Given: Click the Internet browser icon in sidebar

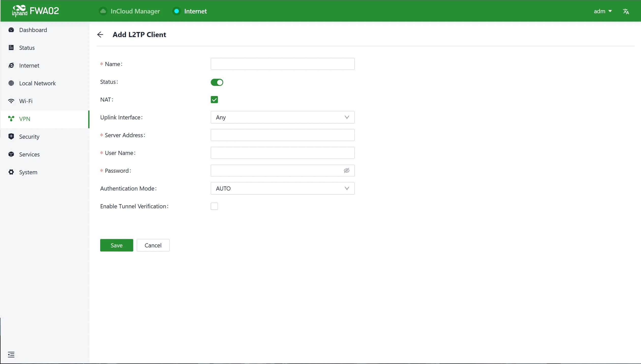Looking at the screenshot, I should [11, 66].
